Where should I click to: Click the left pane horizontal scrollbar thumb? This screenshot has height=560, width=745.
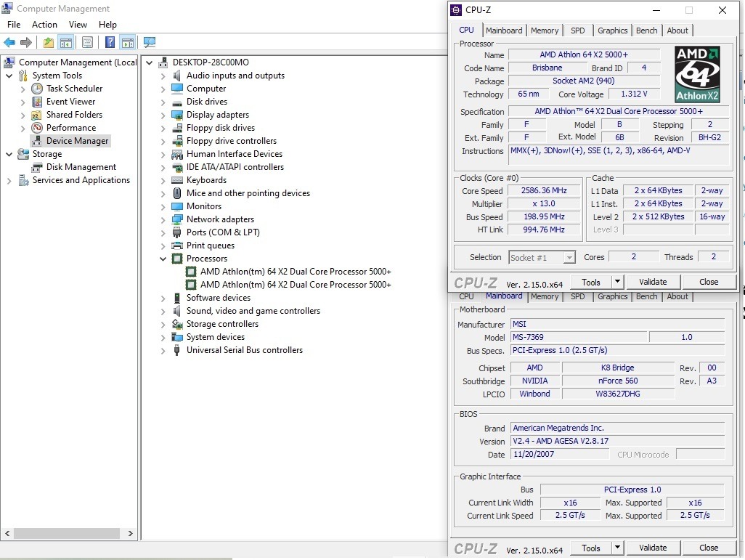[67, 533]
